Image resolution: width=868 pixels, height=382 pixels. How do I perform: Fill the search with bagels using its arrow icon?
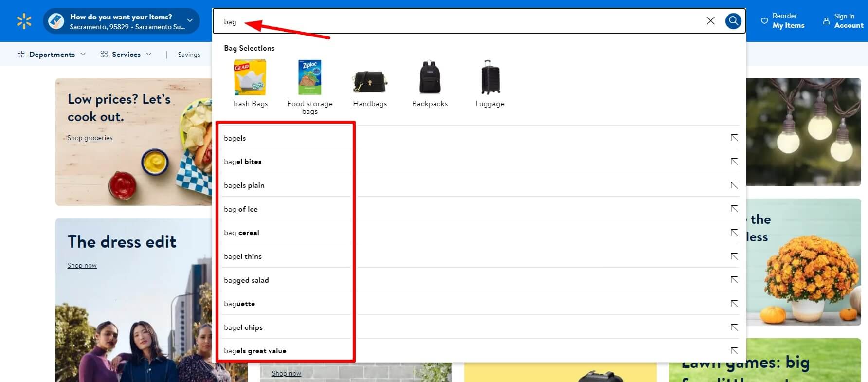point(734,138)
